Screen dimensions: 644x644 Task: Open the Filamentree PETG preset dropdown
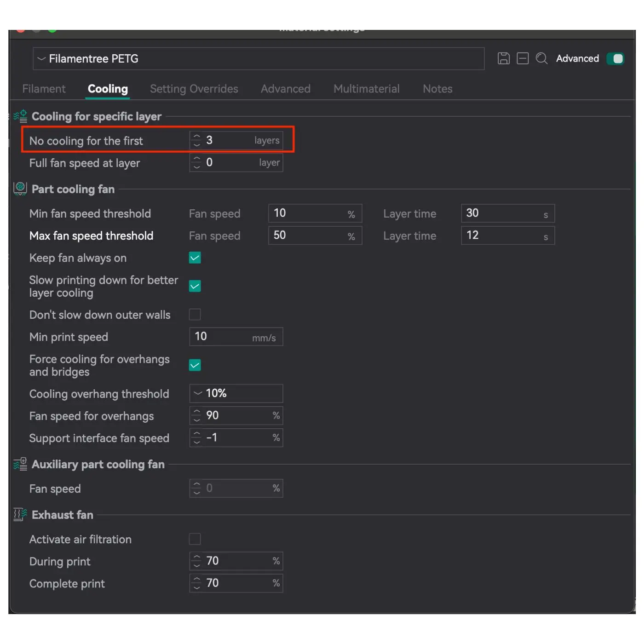tap(258, 59)
